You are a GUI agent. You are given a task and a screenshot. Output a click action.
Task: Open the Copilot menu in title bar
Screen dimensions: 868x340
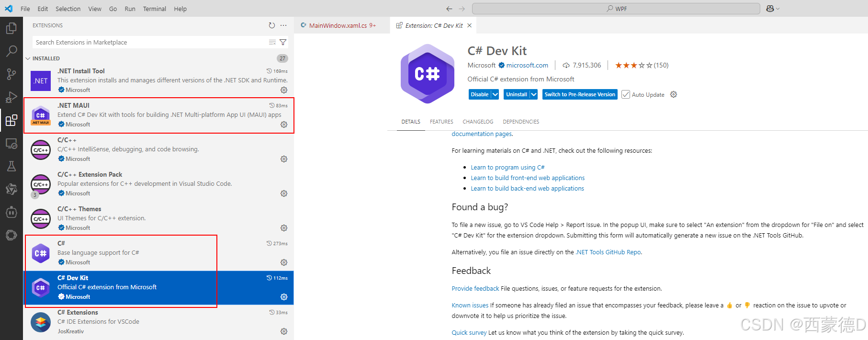[773, 9]
